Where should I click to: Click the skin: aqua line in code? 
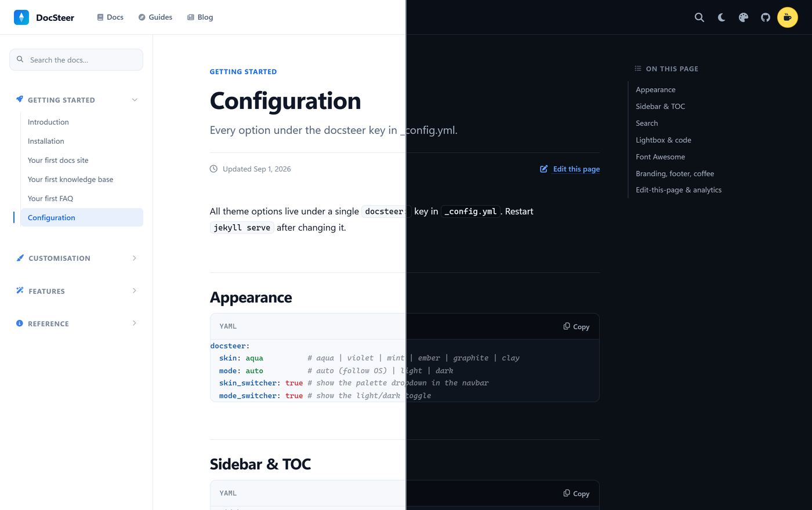(241, 358)
